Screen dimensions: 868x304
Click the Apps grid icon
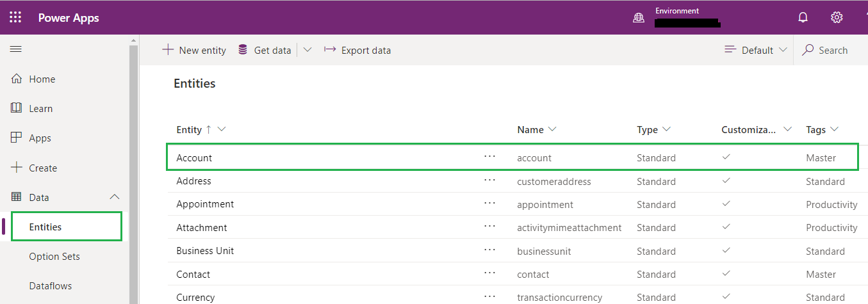pyautogui.click(x=17, y=138)
